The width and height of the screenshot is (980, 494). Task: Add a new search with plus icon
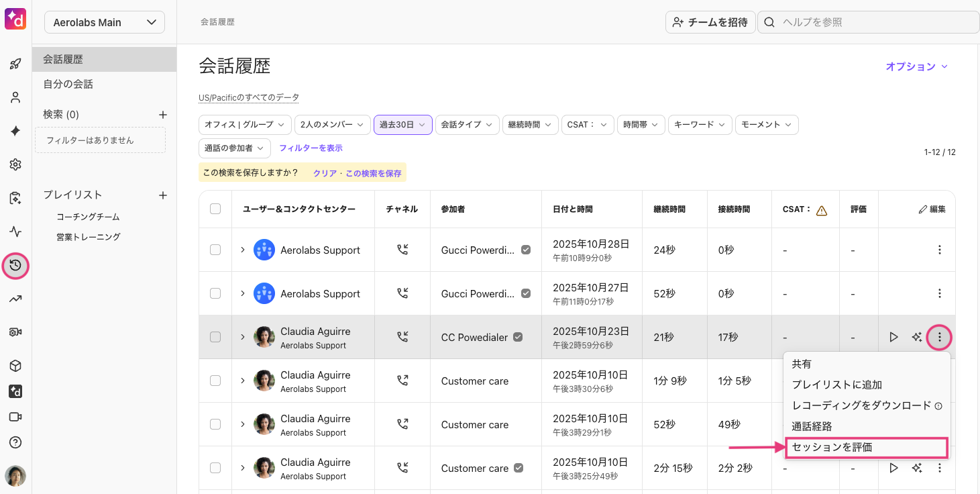point(162,115)
